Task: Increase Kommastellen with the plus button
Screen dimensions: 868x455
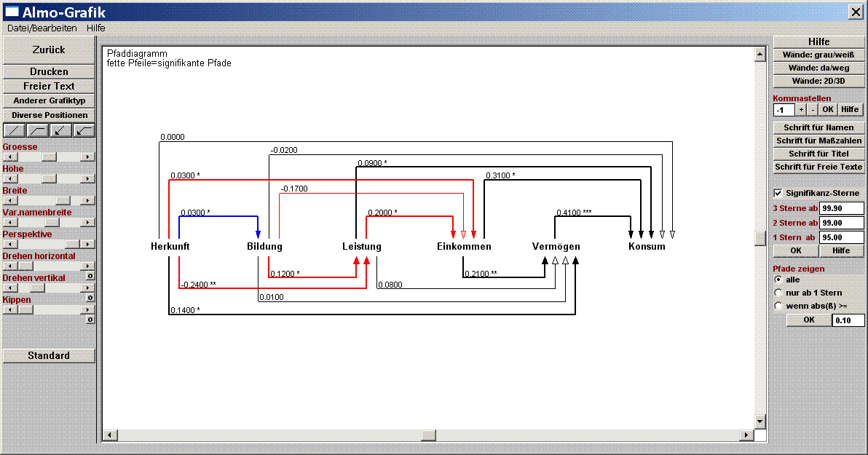Action: (x=801, y=110)
